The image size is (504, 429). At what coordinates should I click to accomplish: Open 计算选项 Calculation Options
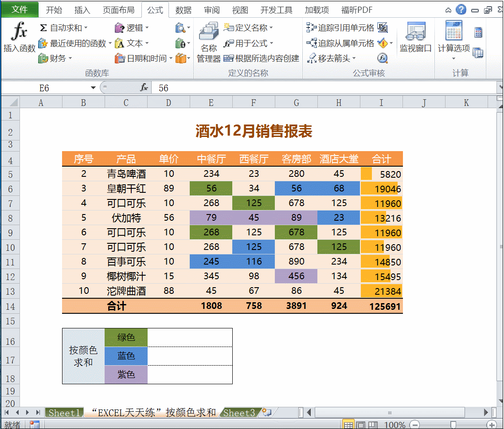453,40
